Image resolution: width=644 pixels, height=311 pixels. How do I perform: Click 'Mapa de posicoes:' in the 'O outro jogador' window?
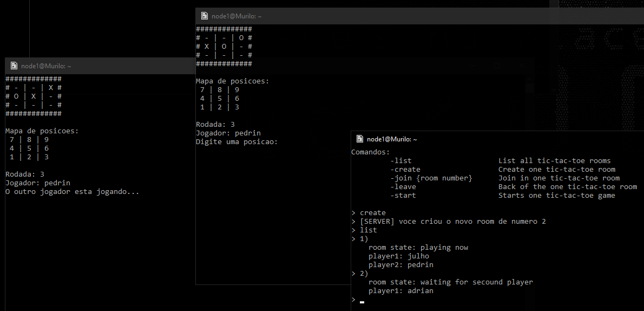42,131
